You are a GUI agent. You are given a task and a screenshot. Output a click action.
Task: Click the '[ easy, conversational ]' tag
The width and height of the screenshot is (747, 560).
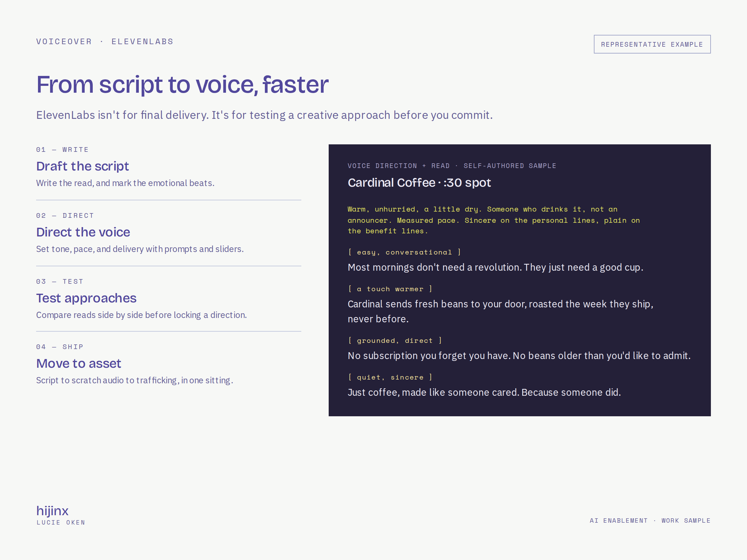coord(405,252)
